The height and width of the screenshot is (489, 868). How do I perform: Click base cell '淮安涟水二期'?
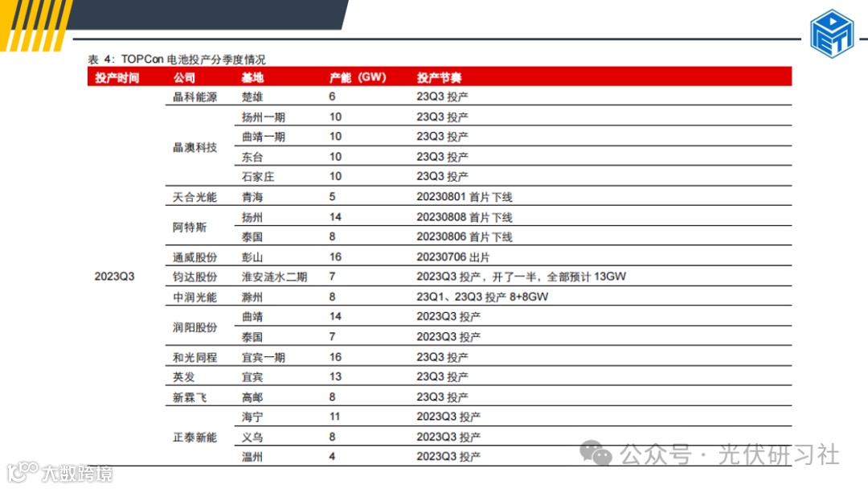click(274, 277)
